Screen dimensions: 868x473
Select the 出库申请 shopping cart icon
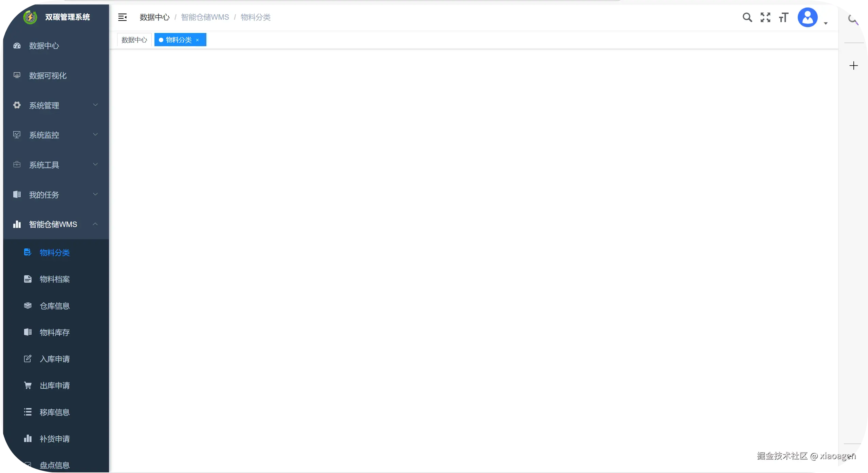[x=27, y=385]
